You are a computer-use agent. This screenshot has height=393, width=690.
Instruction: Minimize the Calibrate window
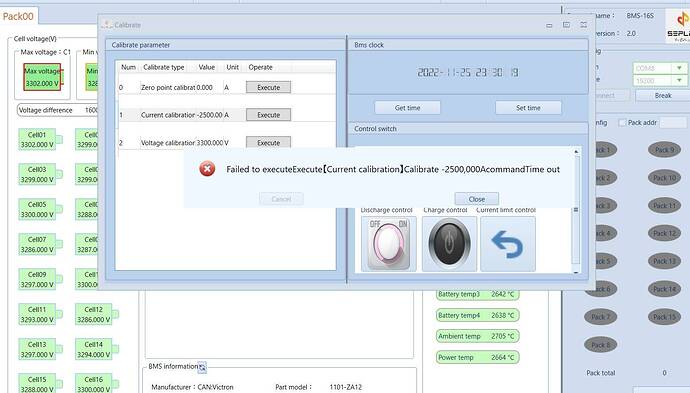pos(549,25)
